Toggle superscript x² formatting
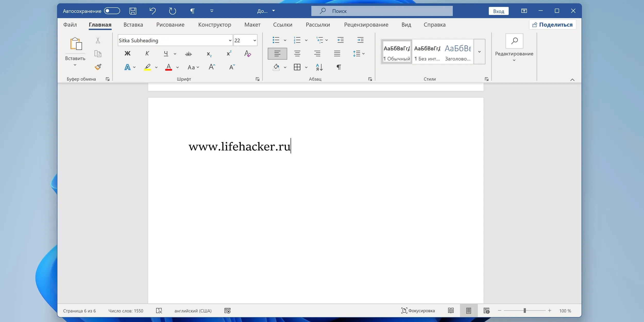 coord(229,53)
